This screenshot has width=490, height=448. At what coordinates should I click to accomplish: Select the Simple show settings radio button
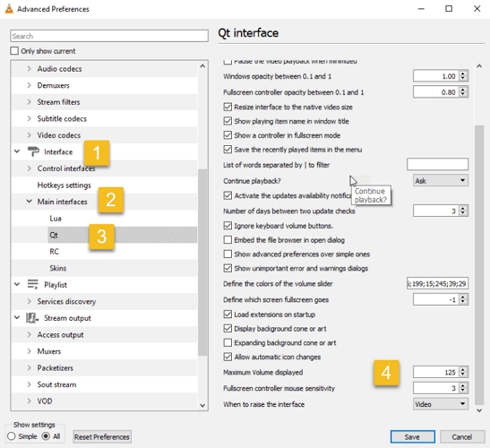click(x=12, y=436)
